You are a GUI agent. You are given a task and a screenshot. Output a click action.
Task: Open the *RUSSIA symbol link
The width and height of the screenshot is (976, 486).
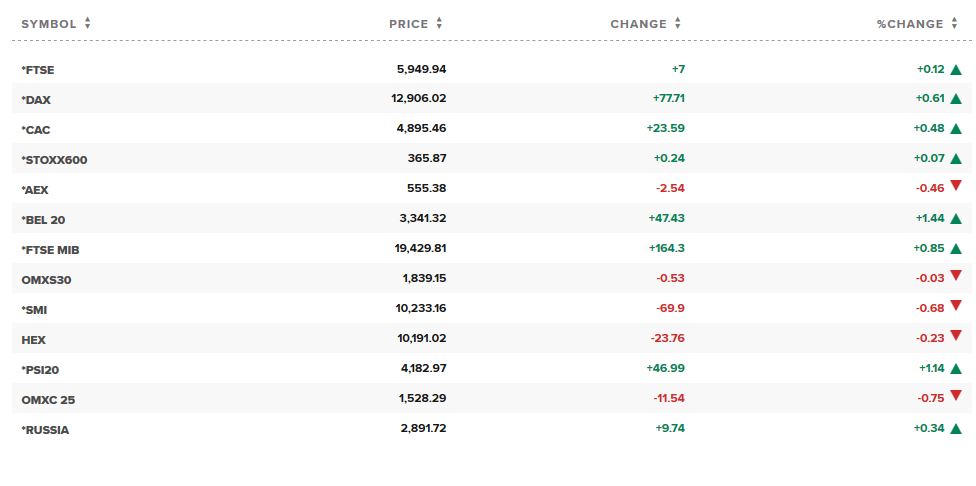45,430
